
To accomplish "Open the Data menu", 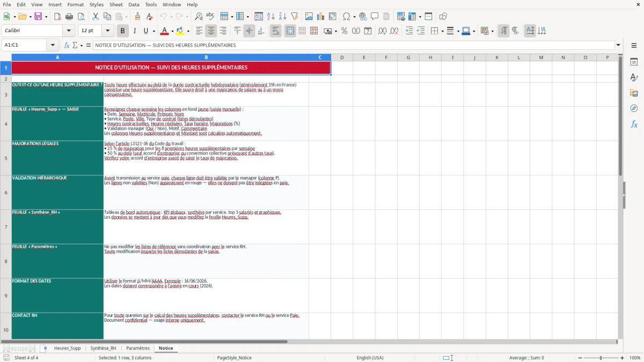I will pyautogui.click(x=134, y=4).
